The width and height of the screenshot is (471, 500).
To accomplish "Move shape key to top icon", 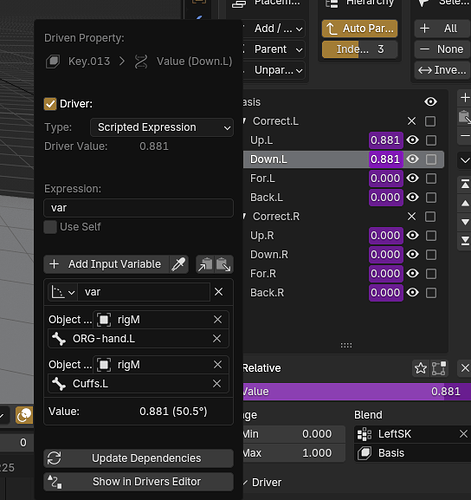I will click(465, 184).
